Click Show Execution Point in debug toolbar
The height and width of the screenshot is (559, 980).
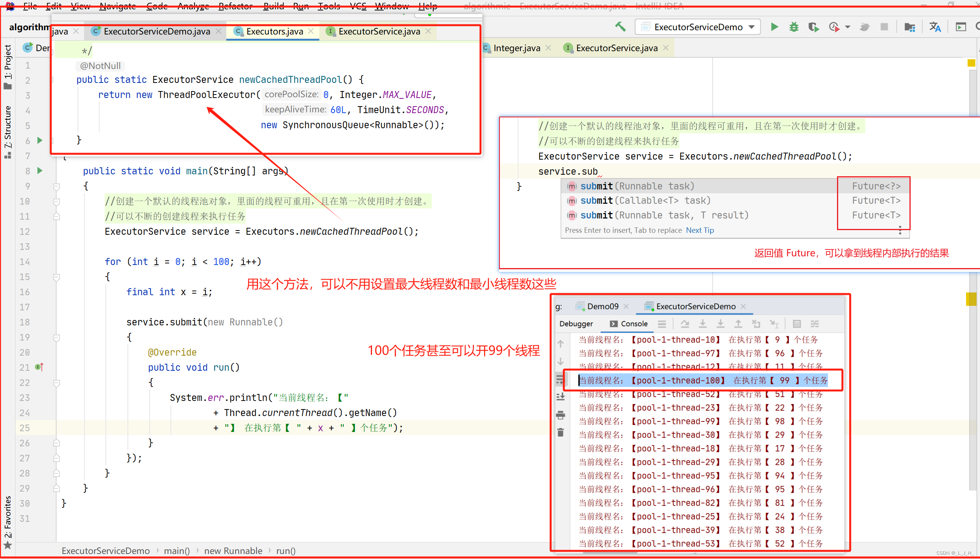click(x=662, y=324)
